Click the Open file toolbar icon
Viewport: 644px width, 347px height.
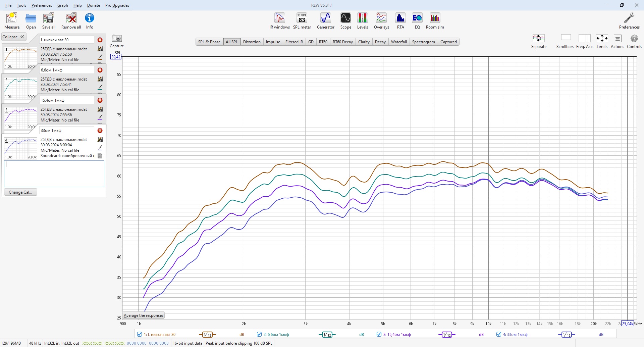31,21
